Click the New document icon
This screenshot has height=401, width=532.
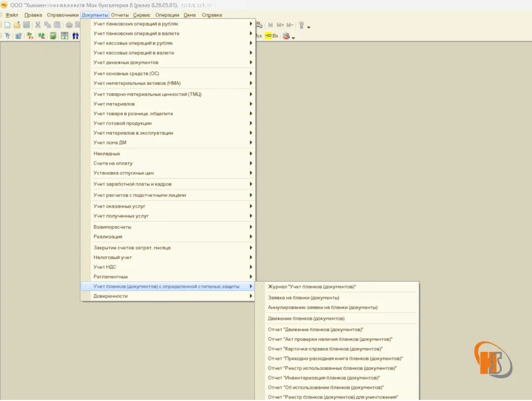coord(7,25)
